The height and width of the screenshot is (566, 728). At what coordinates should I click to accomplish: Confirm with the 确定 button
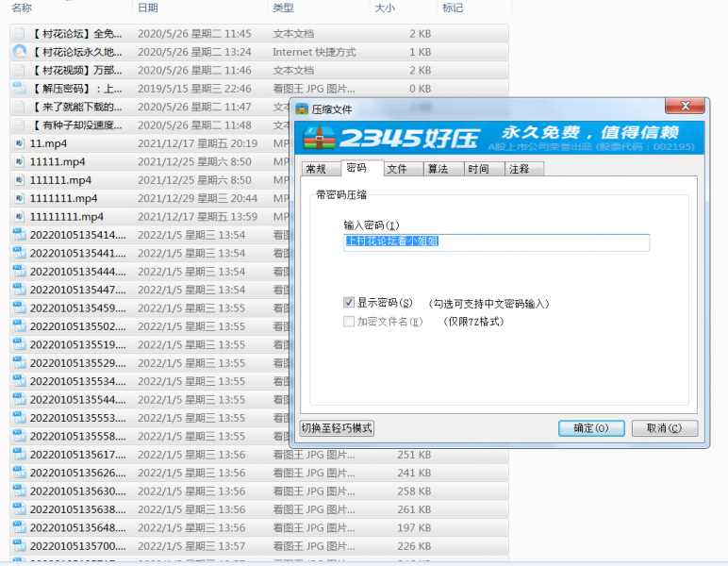coord(591,428)
